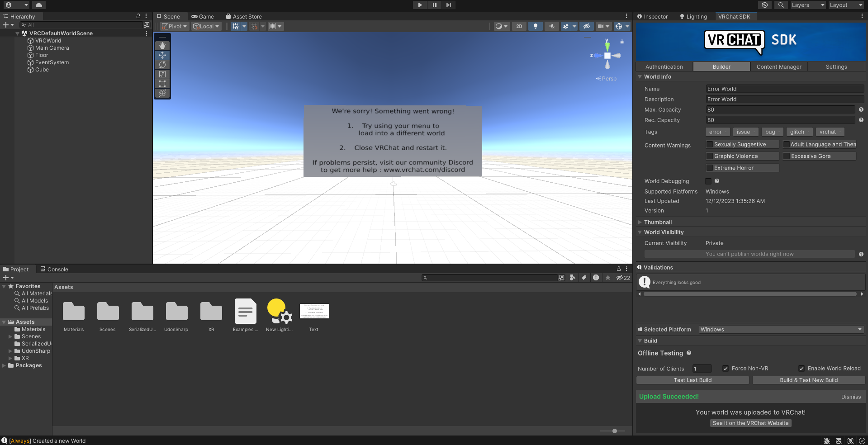Click the asset icon size slider
The image size is (868, 445).
(614, 431)
